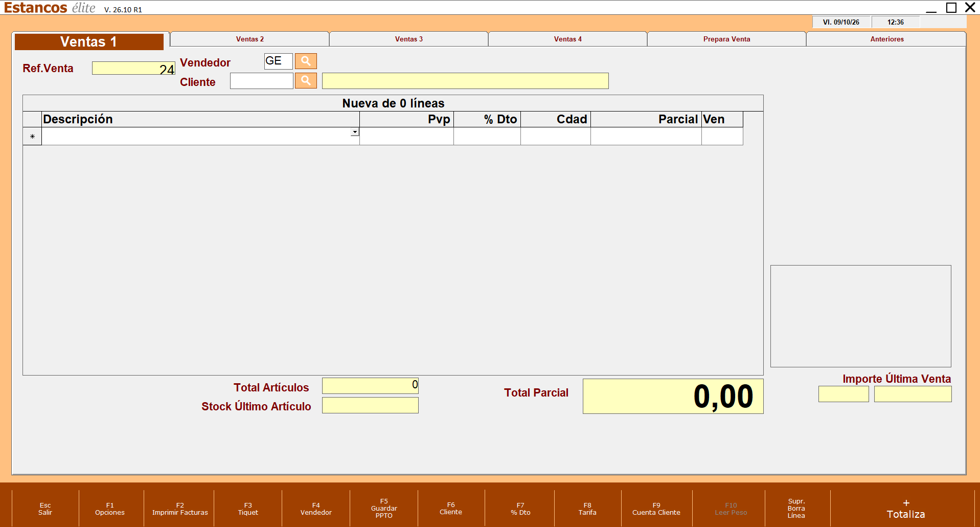The image size is (980, 527).
Task: Click the Cliente code input field
Action: (261, 80)
